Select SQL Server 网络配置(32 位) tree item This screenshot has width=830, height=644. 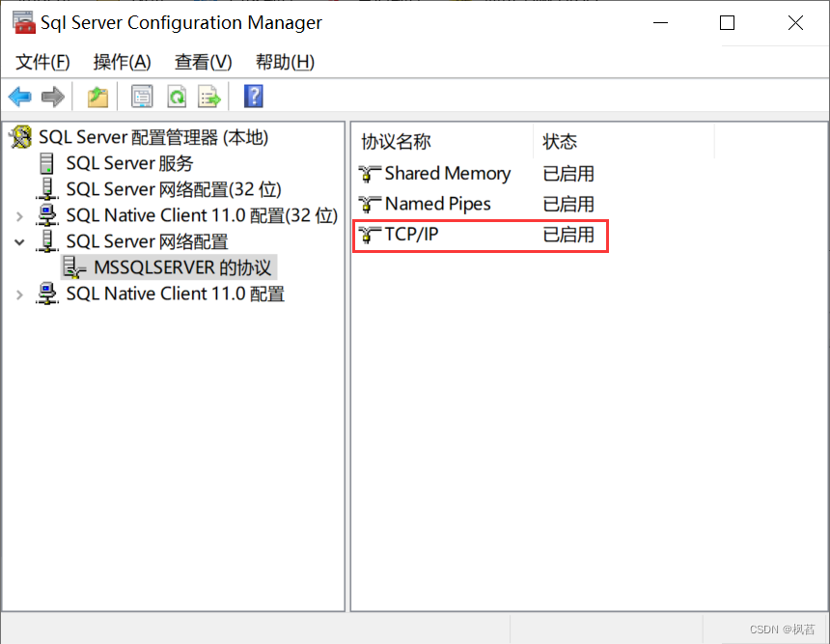tap(174, 189)
